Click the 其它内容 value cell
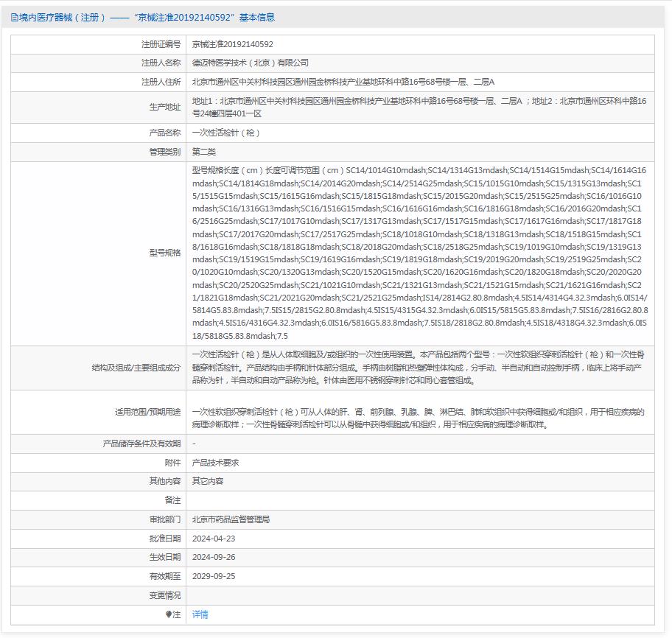 point(207,481)
